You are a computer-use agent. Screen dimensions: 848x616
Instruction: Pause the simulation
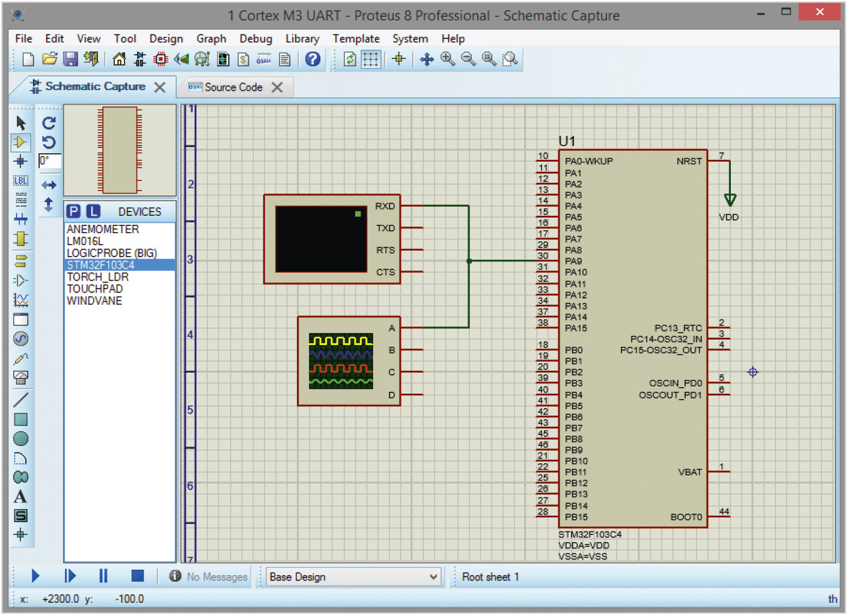click(x=103, y=576)
